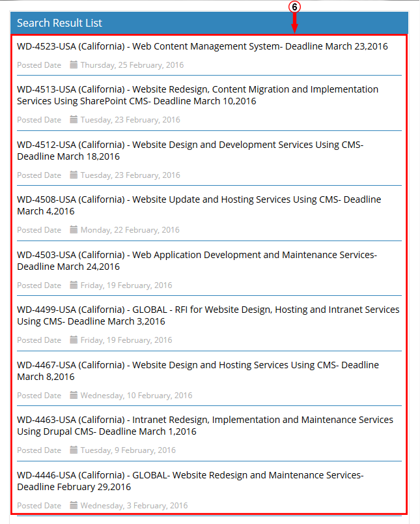Open WD-4508 Website Update and Hosting listing

click(x=199, y=205)
